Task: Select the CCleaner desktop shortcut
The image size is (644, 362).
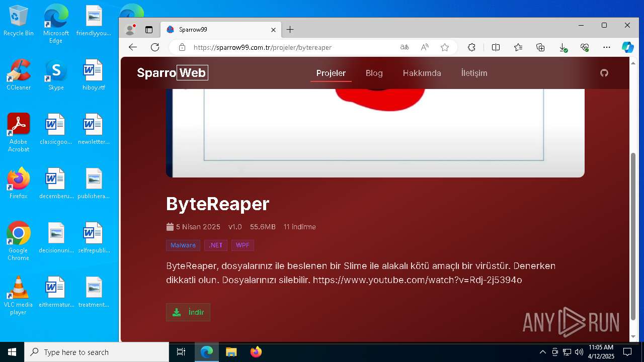Action: tap(19, 75)
